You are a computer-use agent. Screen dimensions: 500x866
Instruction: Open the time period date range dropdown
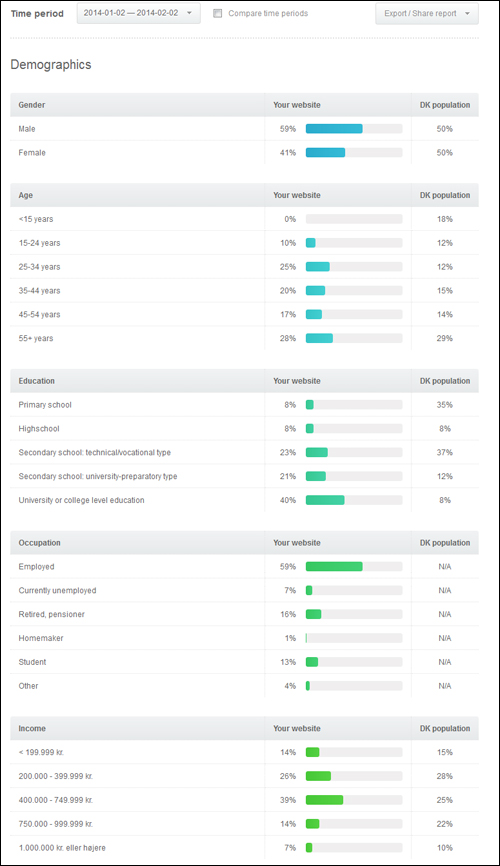pyautogui.click(x=138, y=13)
